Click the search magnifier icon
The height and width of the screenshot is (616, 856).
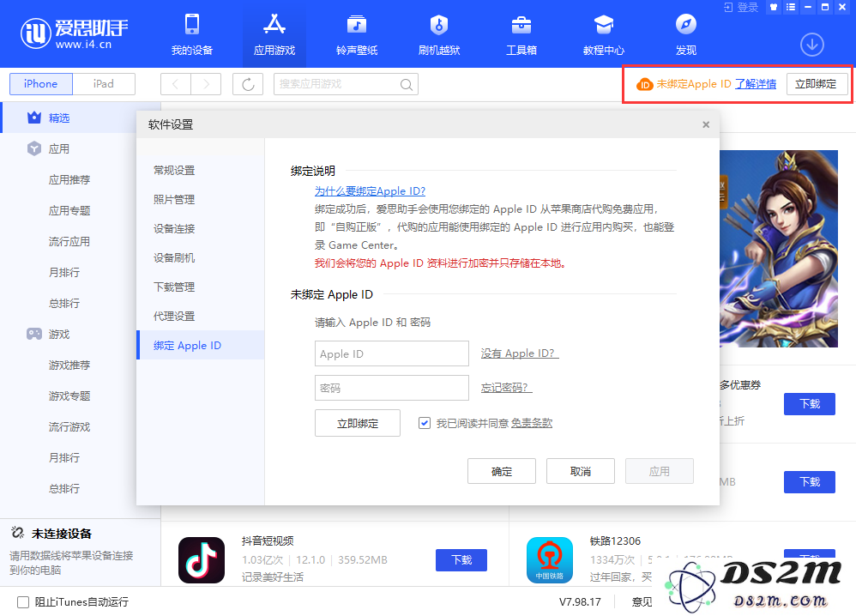[407, 85]
